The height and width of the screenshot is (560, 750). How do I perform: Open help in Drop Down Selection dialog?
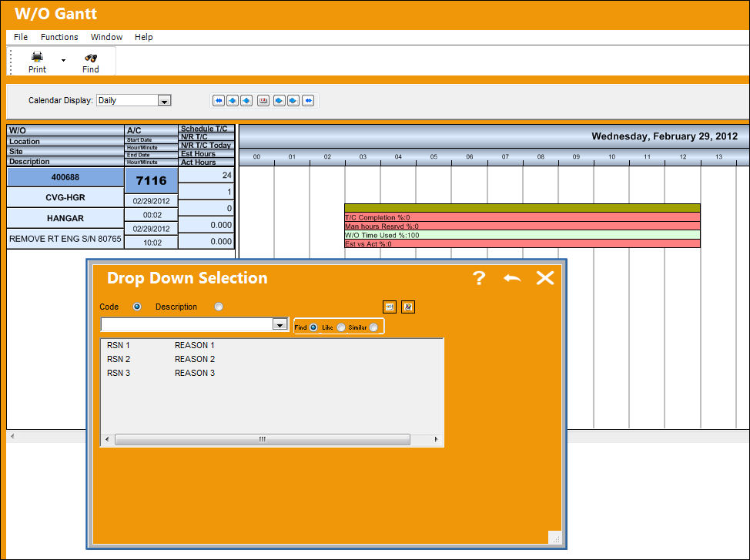(x=479, y=278)
